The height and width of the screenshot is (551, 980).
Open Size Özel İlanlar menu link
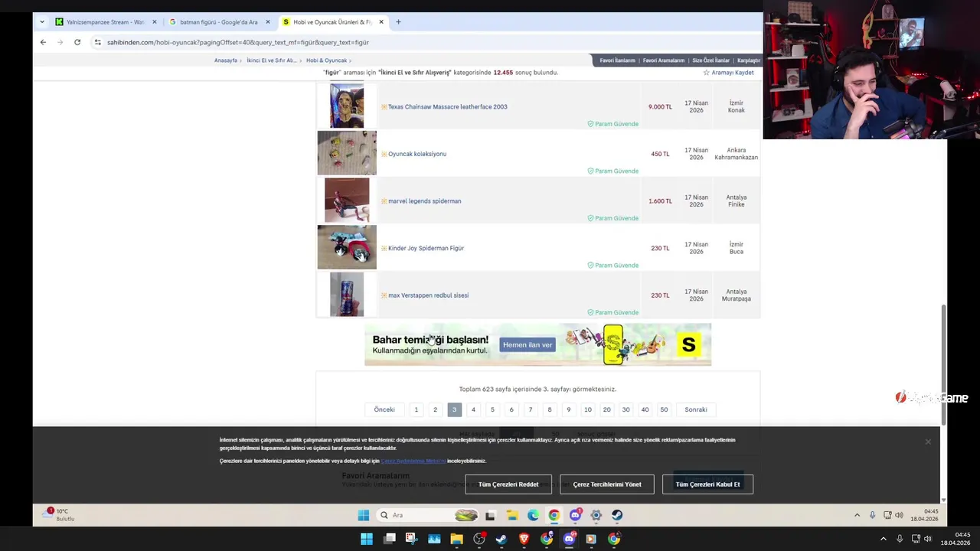pyautogui.click(x=710, y=60)
